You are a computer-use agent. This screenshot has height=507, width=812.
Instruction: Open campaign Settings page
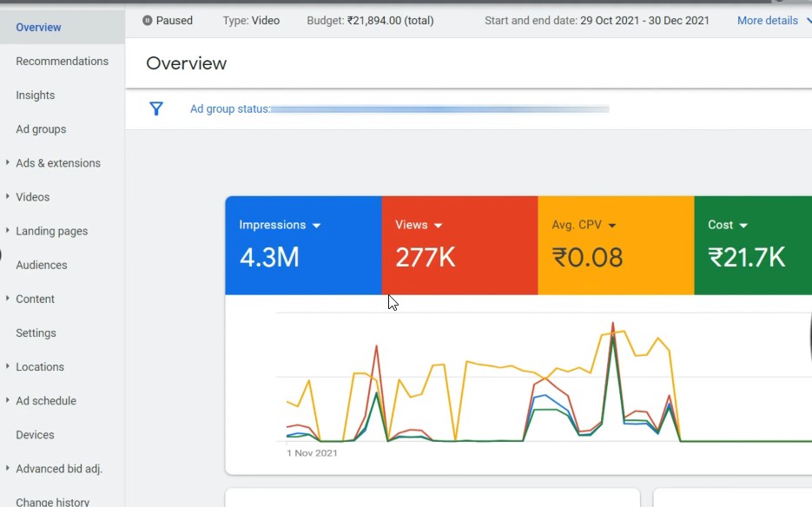coord(36,333)
